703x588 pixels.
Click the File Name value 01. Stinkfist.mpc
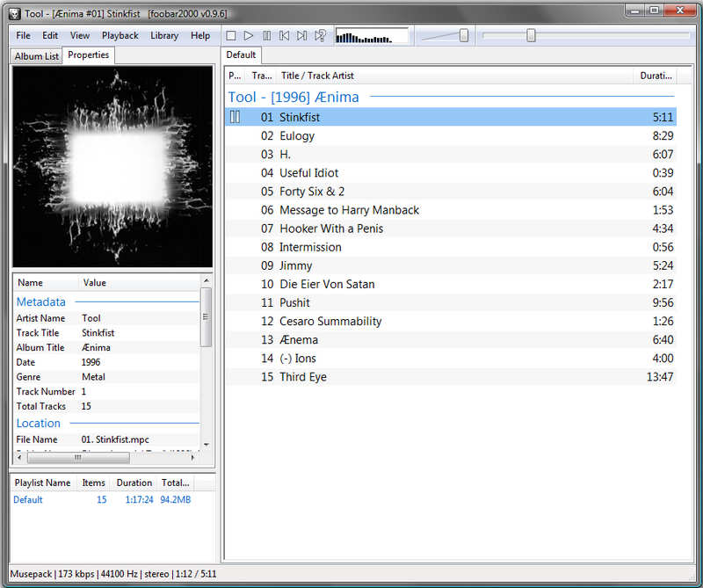[x=115, y=439]
